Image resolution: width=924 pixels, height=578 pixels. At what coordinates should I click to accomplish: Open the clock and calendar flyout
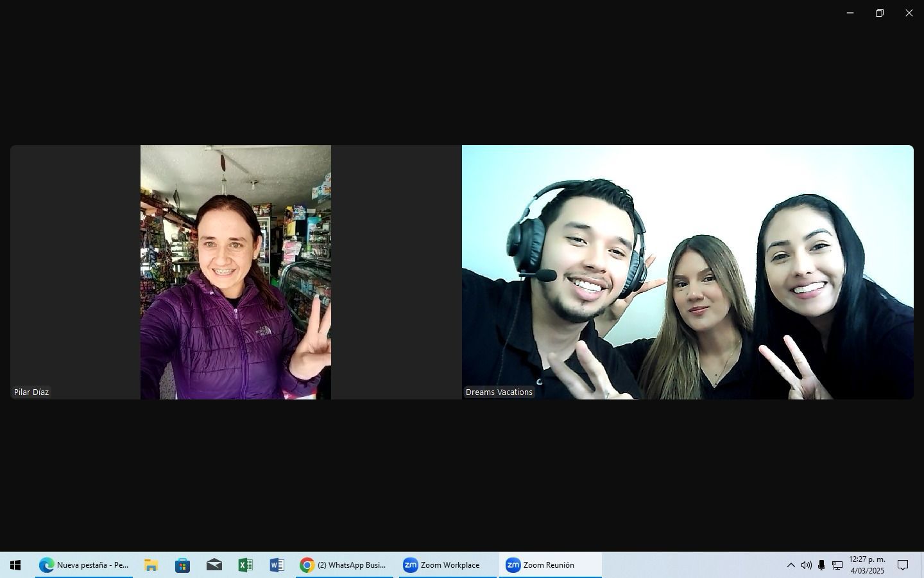click(867, 565)
